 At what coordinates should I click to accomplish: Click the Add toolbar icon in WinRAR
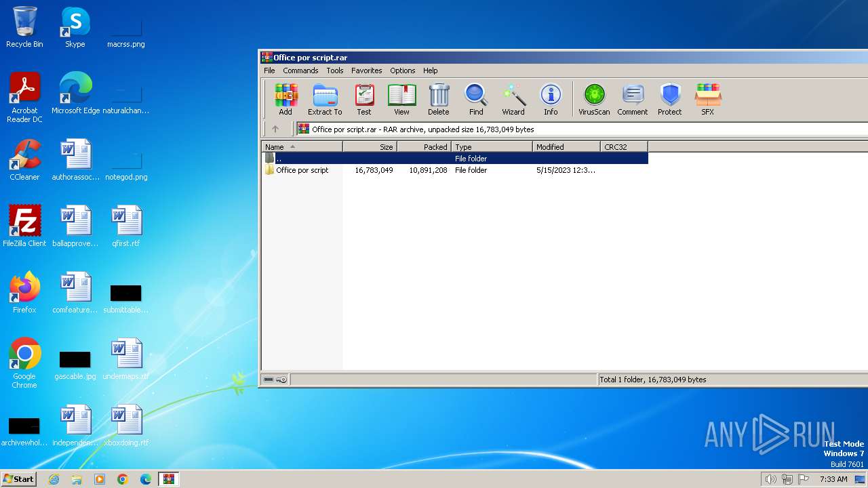point(285,100)
